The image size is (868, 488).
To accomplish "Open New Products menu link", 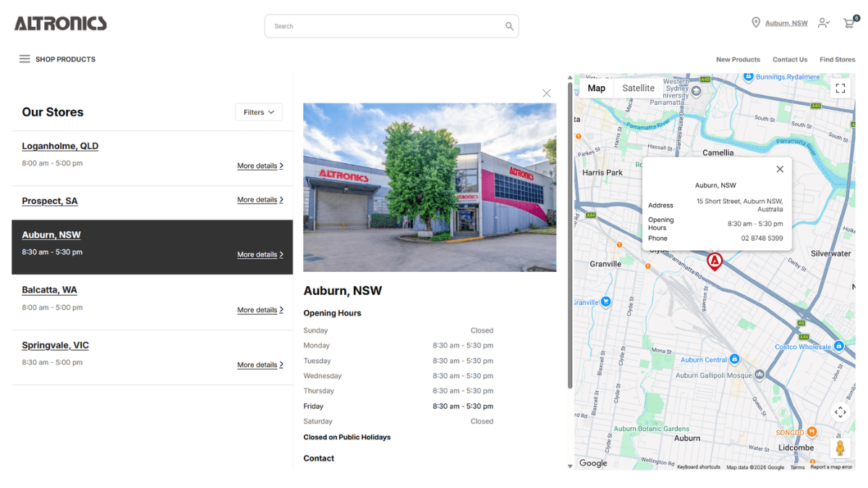I will [x=738, y=59].
